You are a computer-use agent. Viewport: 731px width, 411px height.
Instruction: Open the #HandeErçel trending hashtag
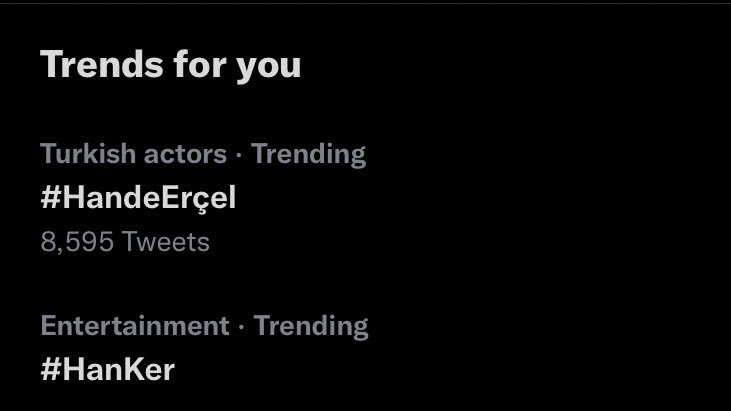pyautogui.click(x=138, y=198)
